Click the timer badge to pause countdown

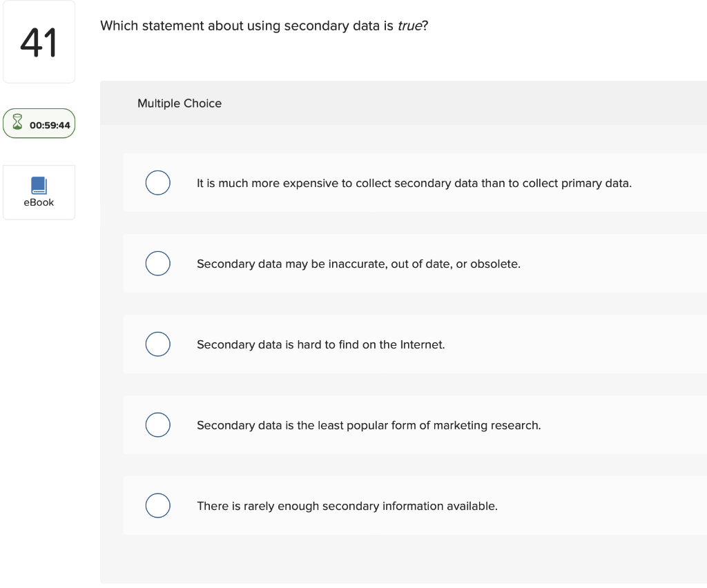(x=39, y=124)
